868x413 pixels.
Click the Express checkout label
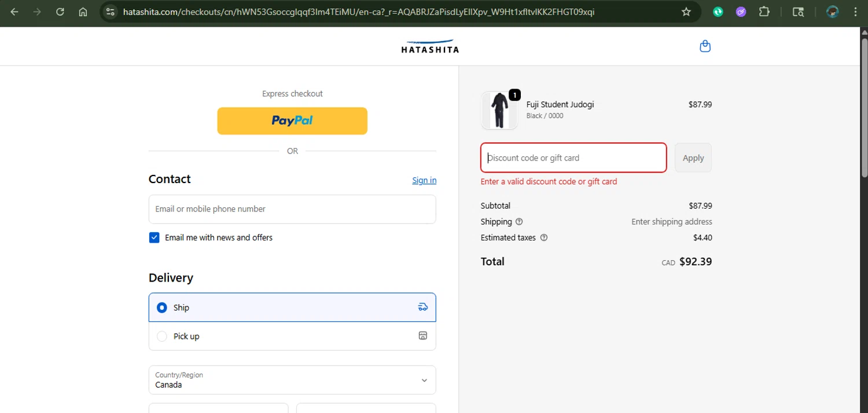292,93
